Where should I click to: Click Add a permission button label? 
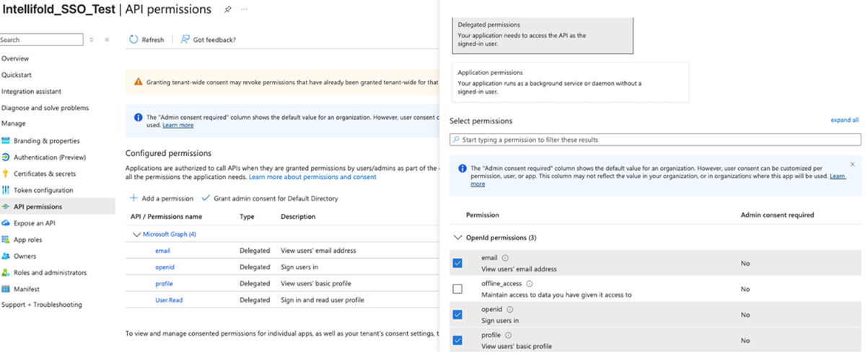tap(167, 199)
